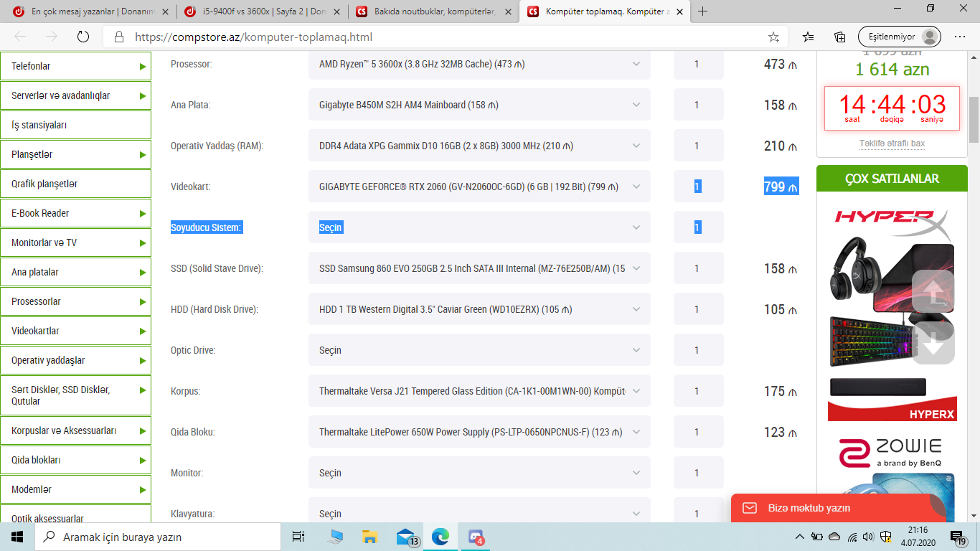Viewport: 980px width, 551px height.
Task: Open a new browser tab
Action: pos(702,11)
